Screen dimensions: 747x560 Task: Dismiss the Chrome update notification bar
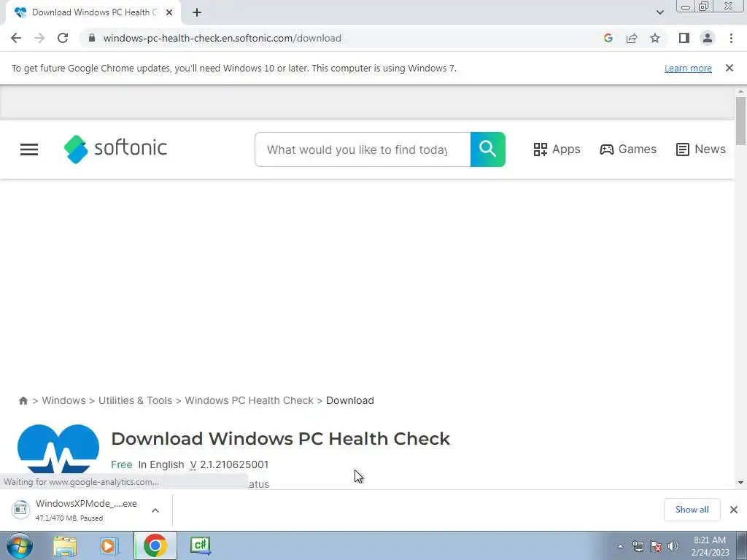click(x=729, y=68)
